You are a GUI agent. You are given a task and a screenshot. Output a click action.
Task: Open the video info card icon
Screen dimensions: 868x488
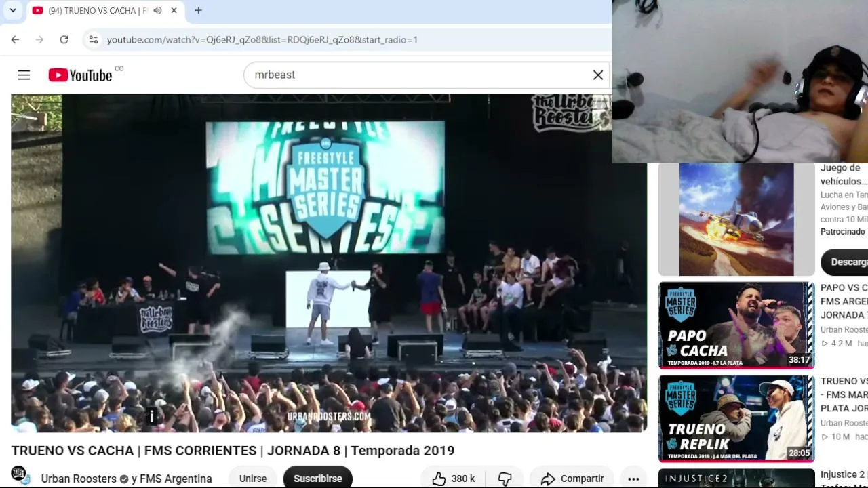152,416
